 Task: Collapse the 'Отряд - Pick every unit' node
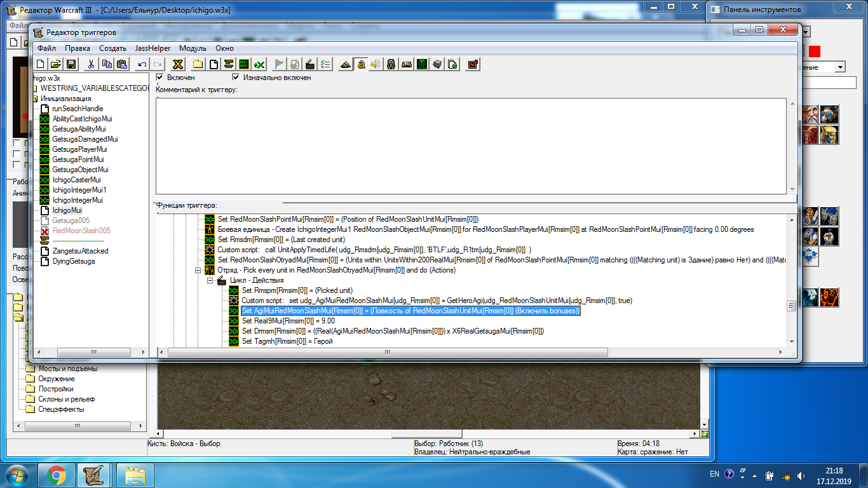(198, 270)
